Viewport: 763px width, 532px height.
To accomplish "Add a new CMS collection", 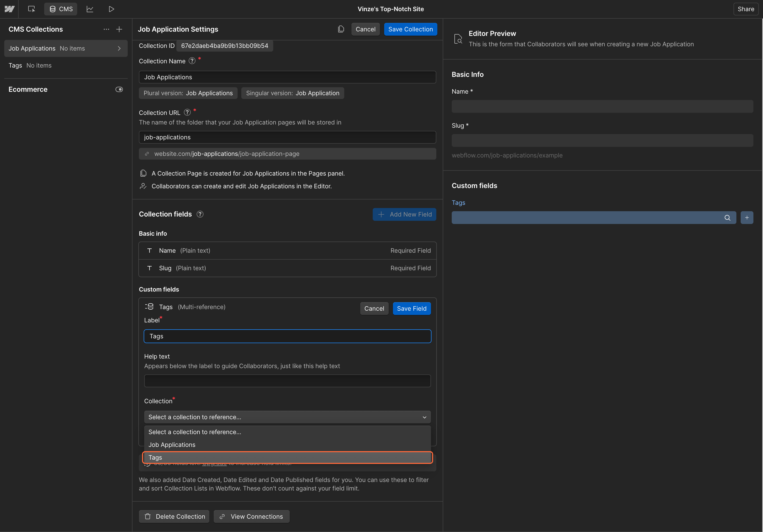I will pos(119,29).
